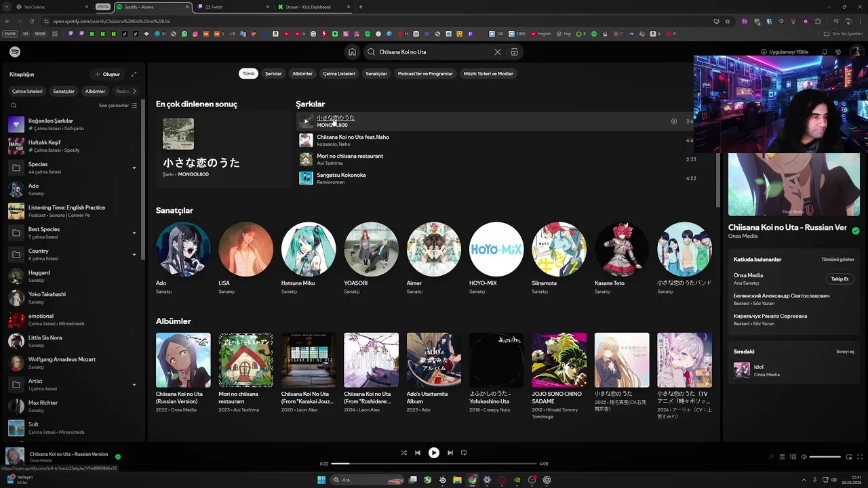Viewport: 868px width, 488px height.
Task: Toggle the lyrics microphone icon
Action: click(x=771, y=457)
